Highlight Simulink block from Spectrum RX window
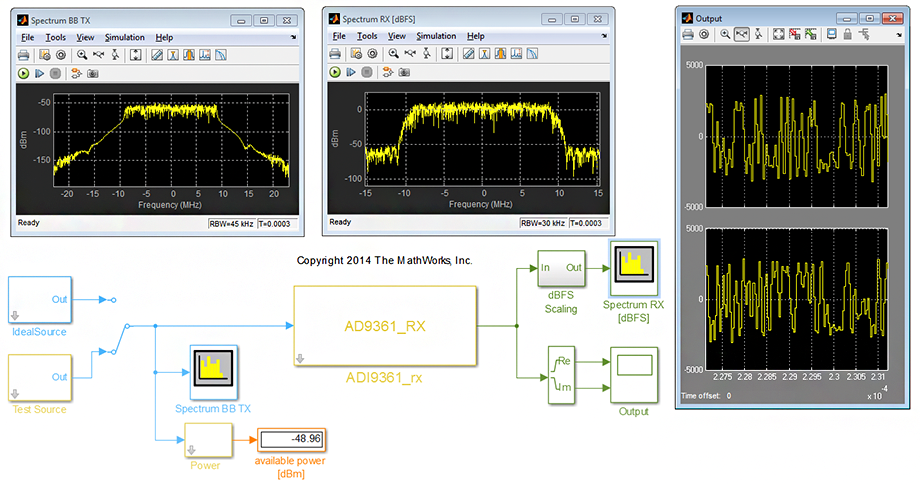The width and height of the screenshot is (920, 485). pos(388,72)
